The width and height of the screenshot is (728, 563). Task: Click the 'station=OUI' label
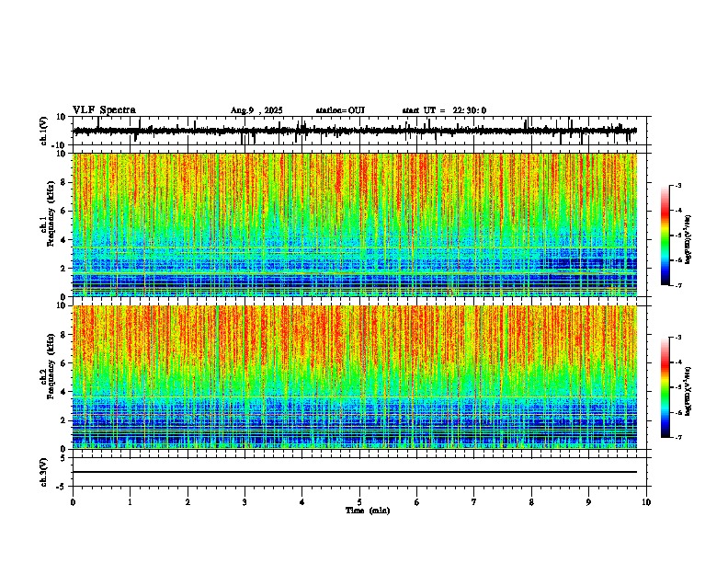click(x=340, y=110)
